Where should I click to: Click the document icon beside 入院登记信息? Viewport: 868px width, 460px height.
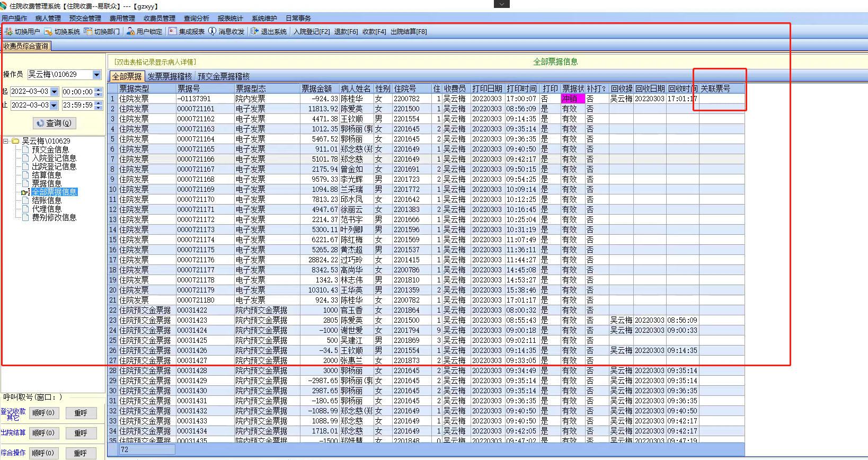25,158
